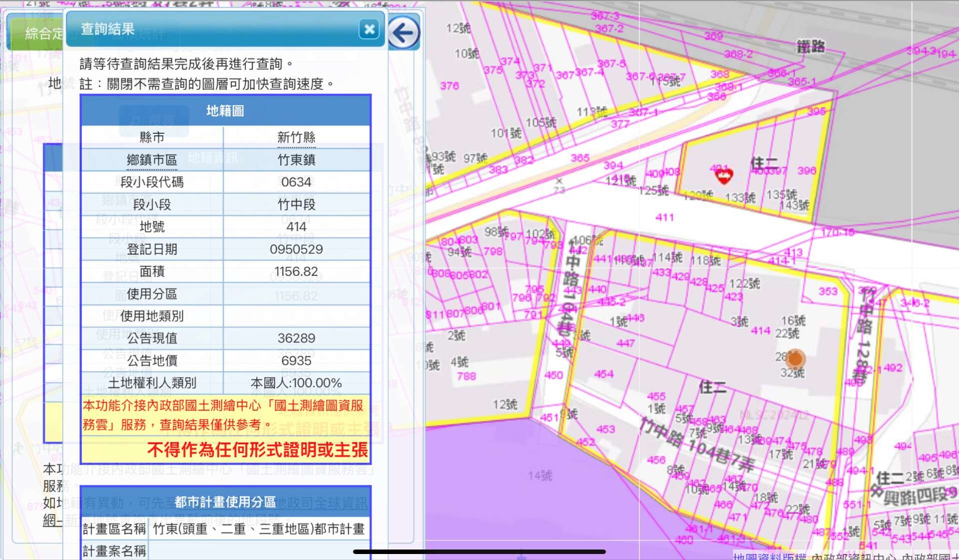Viewport: 959px width, 560px height.
Task: Click 本國人:100.00% ownership value
Action: click(296, 383)
